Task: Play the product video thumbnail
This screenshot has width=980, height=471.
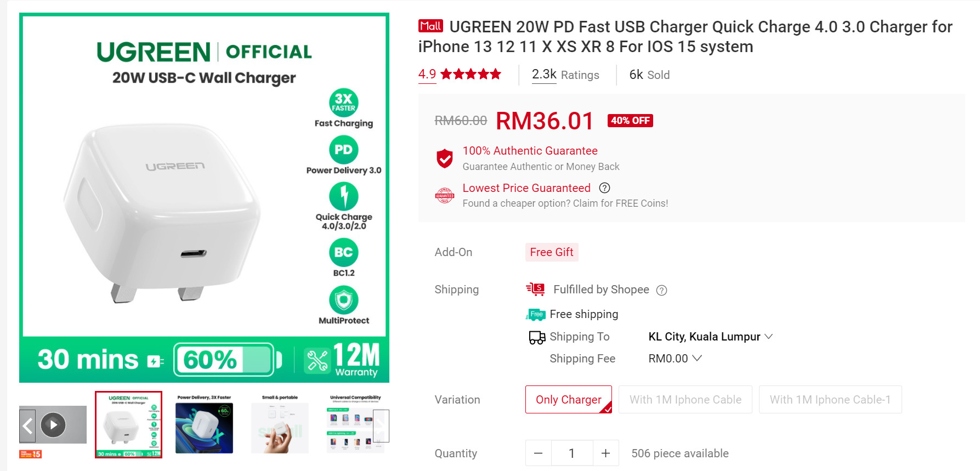Action: click(x=53, y=424)
